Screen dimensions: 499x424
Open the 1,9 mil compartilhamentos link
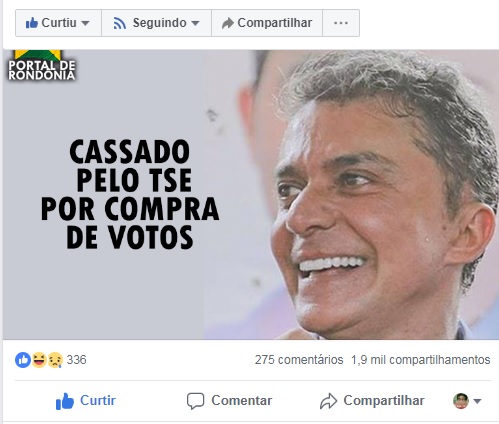[x=421, y=360]
